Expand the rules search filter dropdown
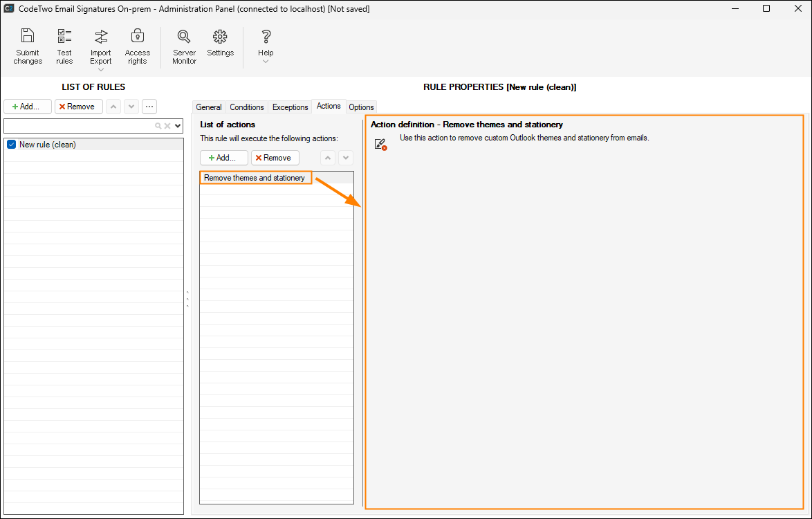The width and height of the screenshot is (812, 519). 178,126
